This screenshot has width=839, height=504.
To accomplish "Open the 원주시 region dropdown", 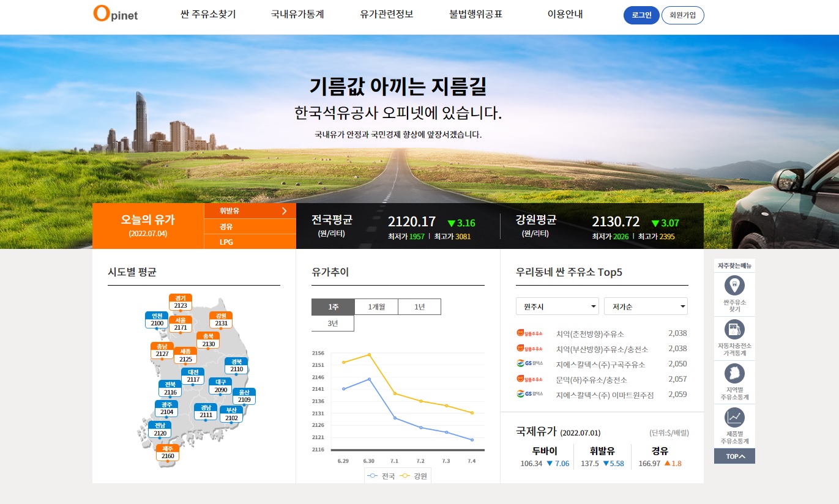I will tap(556, 306).
